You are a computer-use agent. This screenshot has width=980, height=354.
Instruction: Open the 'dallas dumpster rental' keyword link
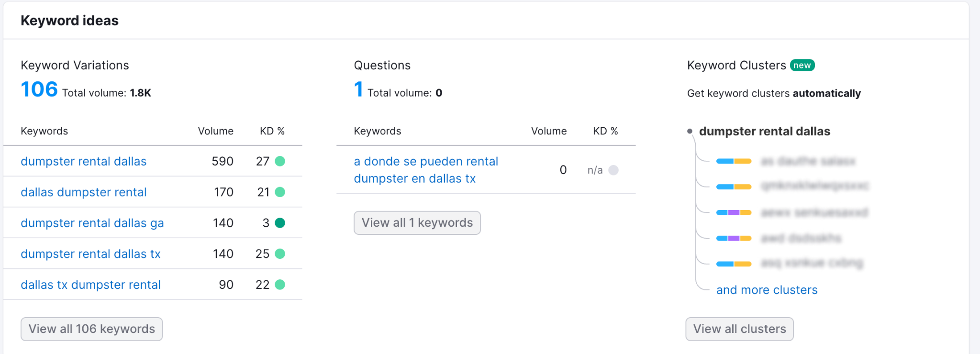[x=83, y=192]
